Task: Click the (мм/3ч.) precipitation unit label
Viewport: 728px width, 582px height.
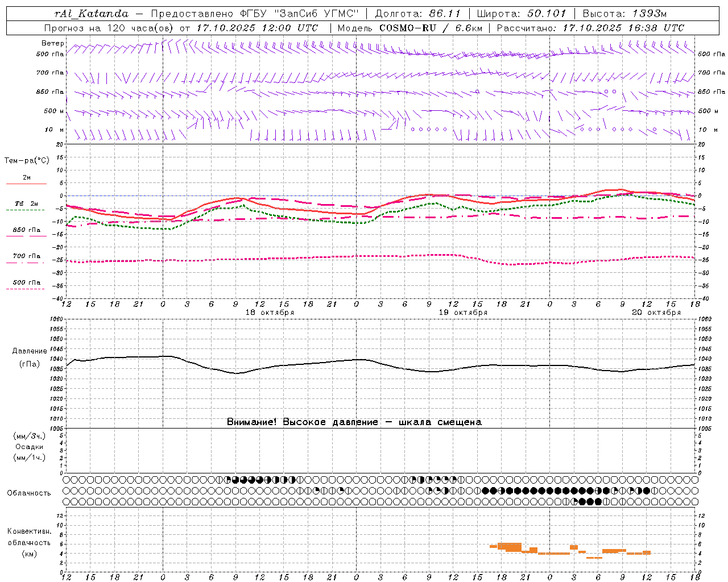Action: coord(29,436)
